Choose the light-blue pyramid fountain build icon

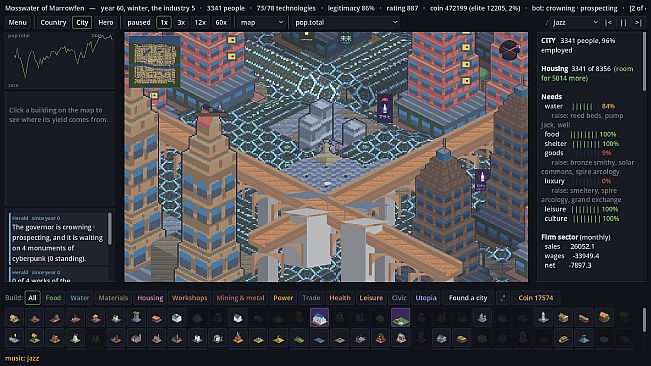point(584,338)
